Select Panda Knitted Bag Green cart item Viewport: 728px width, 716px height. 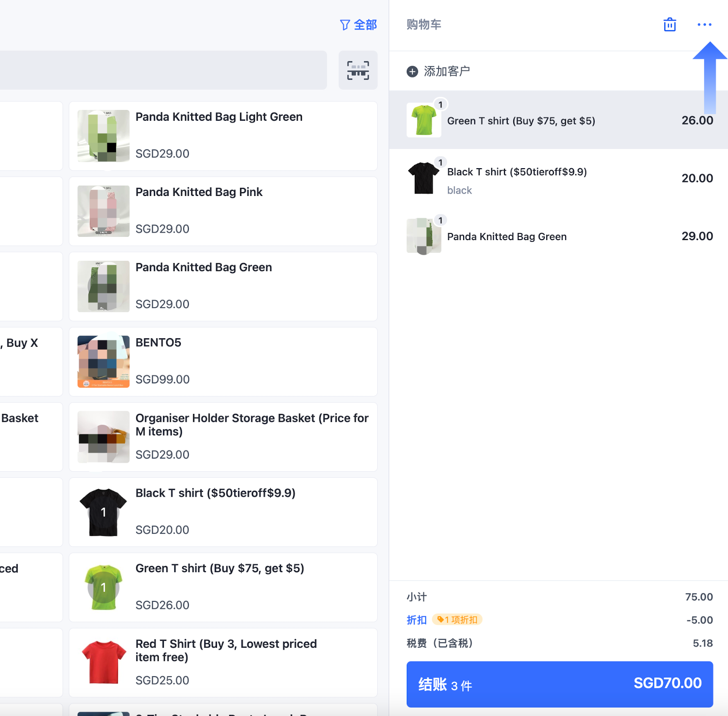(x=558, y=236)
